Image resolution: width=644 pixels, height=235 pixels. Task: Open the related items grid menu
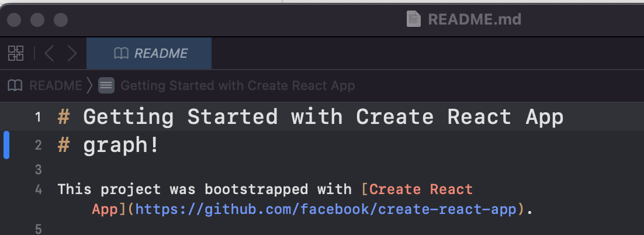pos(16,53)
